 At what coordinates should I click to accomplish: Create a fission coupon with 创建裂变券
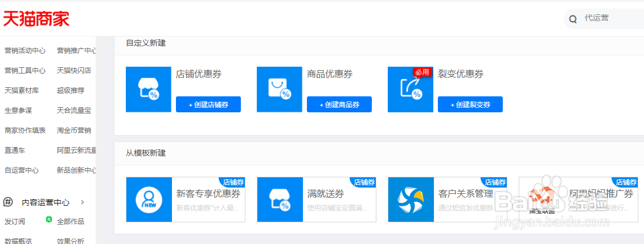coord(470,104)
